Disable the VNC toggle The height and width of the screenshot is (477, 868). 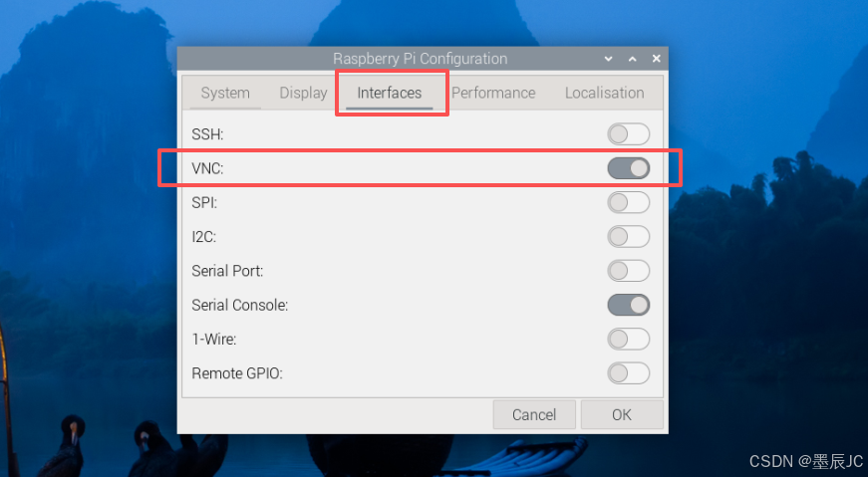point(628,168)
